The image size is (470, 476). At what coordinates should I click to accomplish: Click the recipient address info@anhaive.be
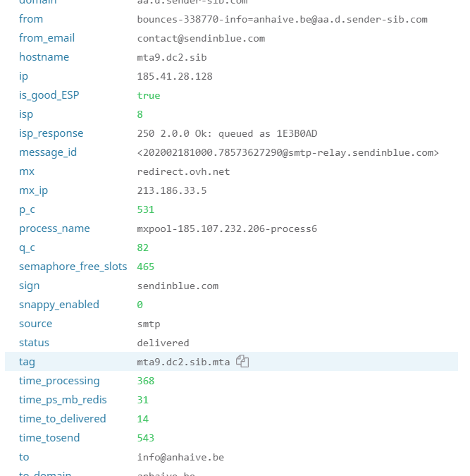(180, 457)
